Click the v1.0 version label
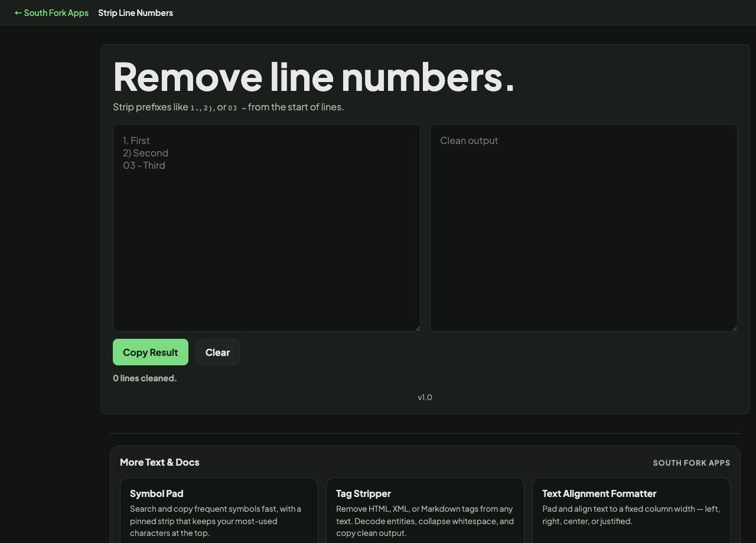The width and height of the screenshot is (756, 543). coord(425,397)
